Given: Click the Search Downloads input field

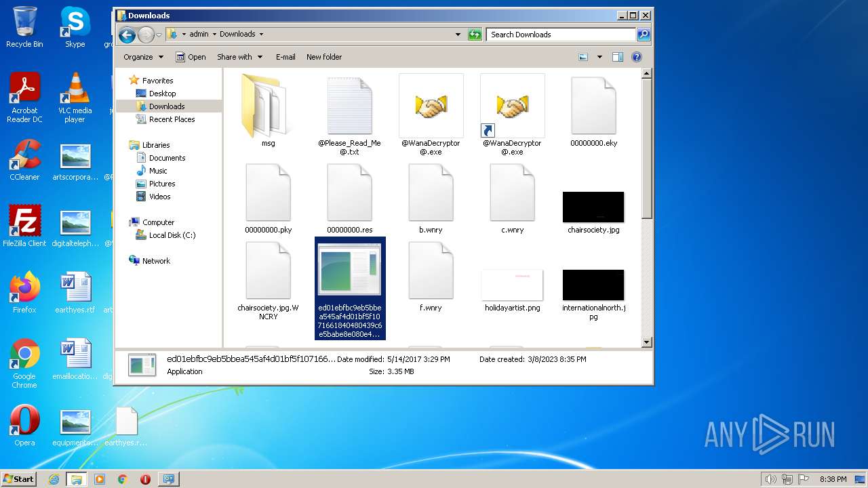Looking at the screenshot, I should (560, 35).
